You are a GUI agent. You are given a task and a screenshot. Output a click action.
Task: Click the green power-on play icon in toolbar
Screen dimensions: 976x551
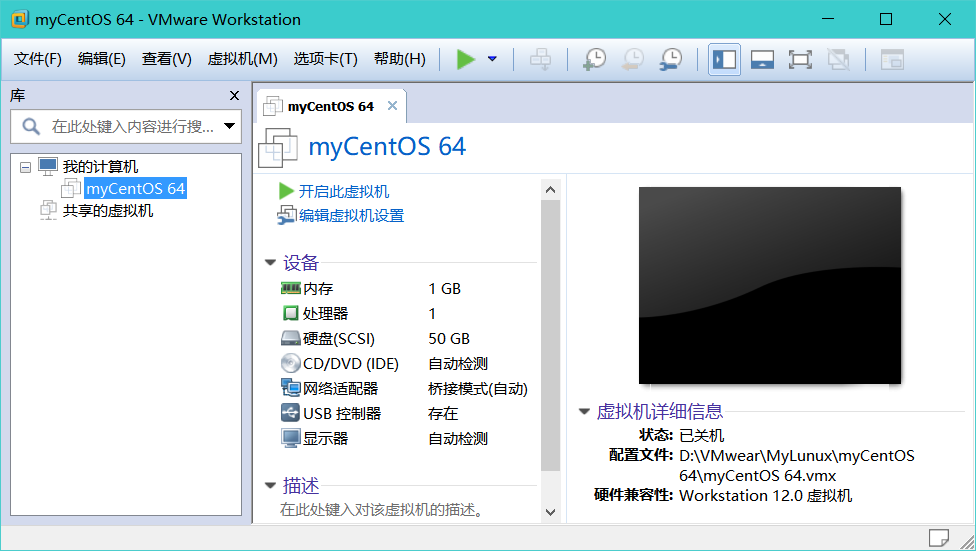(x=466, y=59)
